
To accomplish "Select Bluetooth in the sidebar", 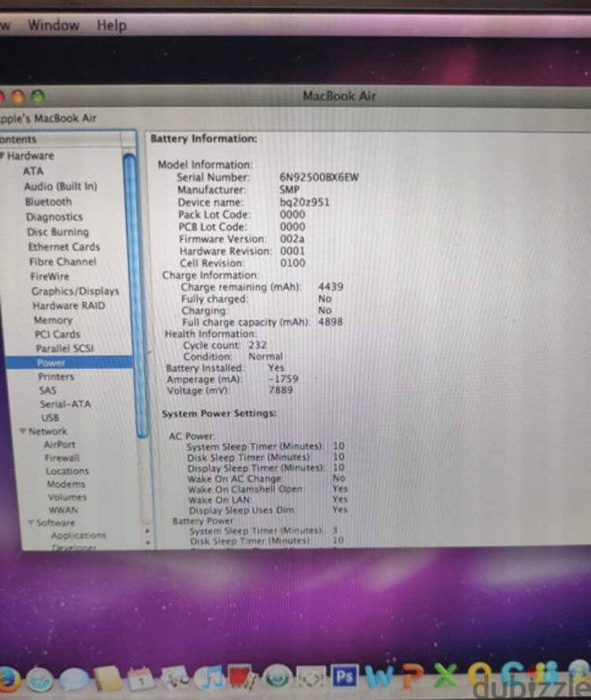I will (x=48, y=202).
